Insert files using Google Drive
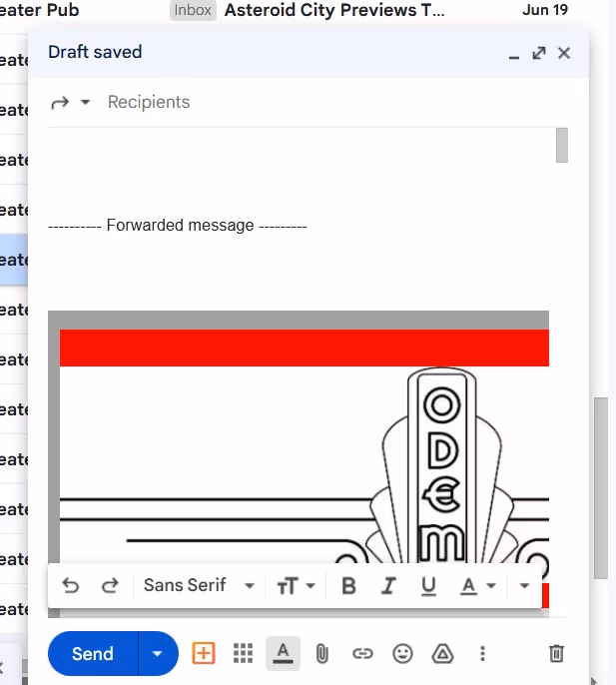Viewport: 616px width, 685px height. [442, 653]
